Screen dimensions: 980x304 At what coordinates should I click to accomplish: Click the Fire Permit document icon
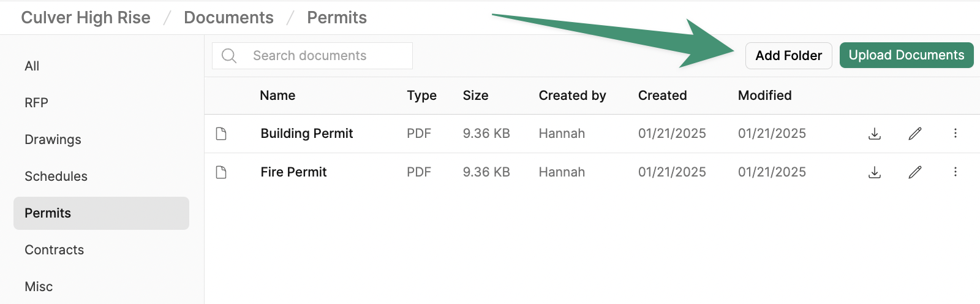(221, 172)
